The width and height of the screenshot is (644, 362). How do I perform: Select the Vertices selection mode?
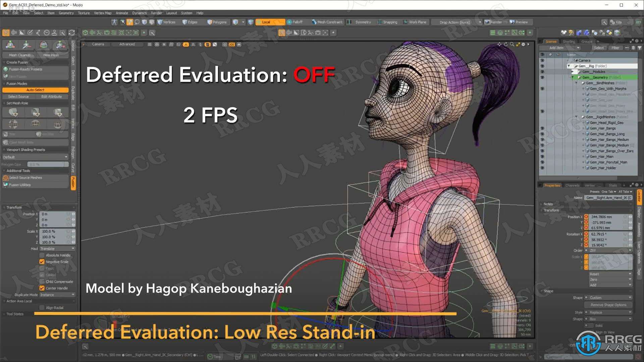166,22
